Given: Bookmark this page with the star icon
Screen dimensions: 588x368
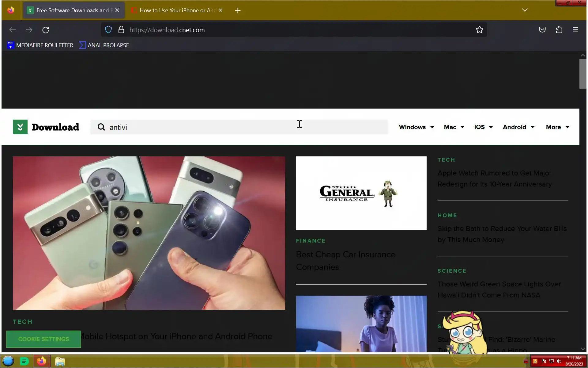Looking at the screenshot, I should 479,30.
